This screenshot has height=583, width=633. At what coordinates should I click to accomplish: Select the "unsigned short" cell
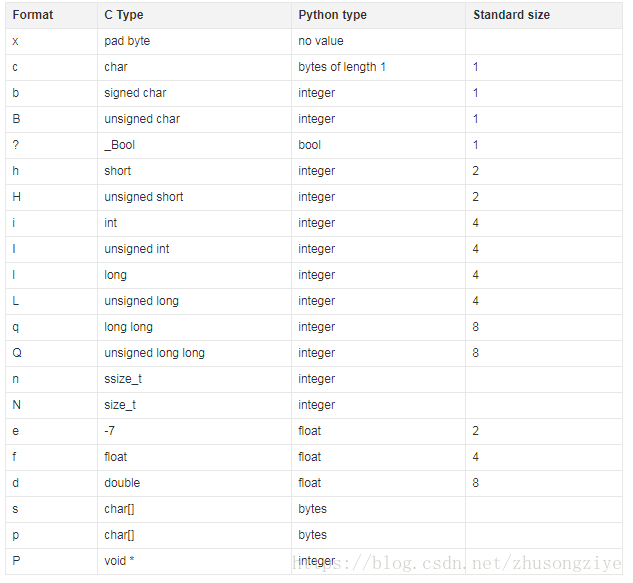coord(144,197)
